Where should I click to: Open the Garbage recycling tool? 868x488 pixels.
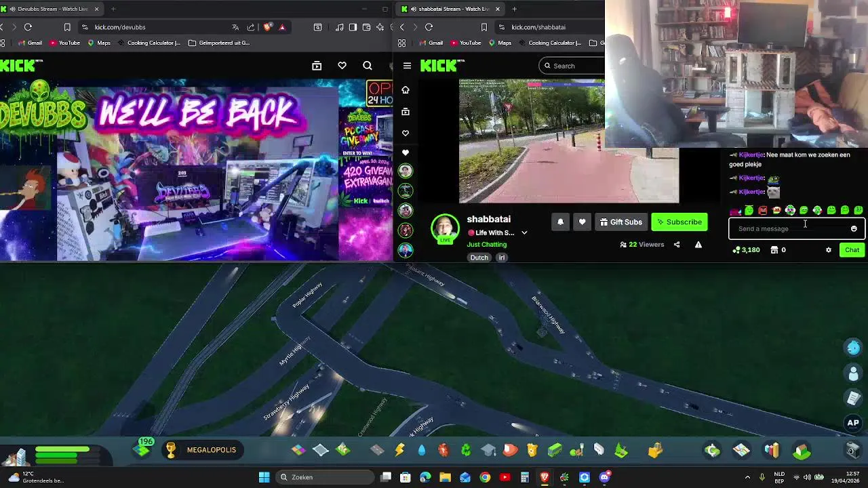click(466, 450)
